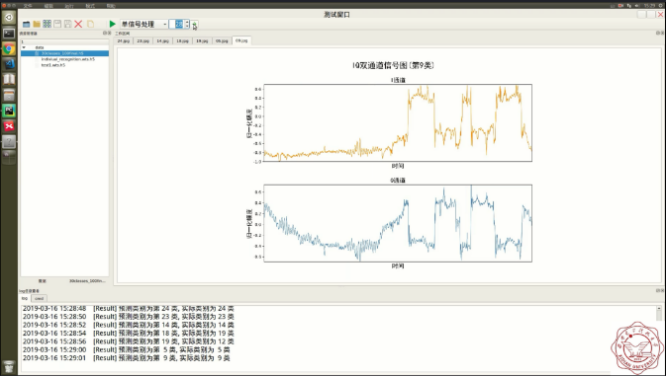Screen dimensions: 666x376
Task: Open the book reader dock icon
Action: [9, 79]
